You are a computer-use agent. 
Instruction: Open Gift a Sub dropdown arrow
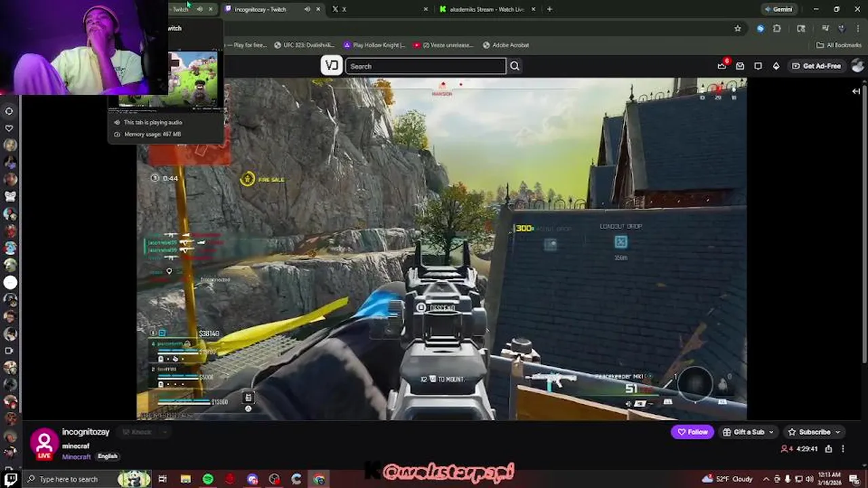pos(772,432)
